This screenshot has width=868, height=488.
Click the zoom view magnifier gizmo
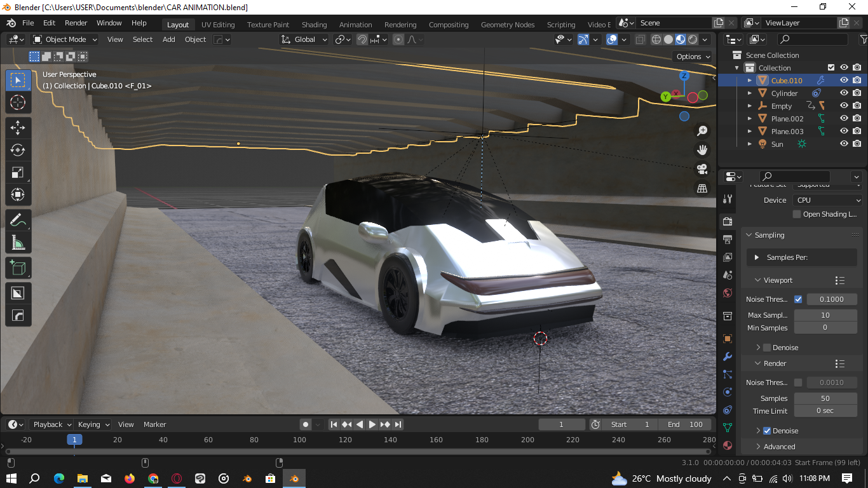pyautogui.click(x=702, y=130)
